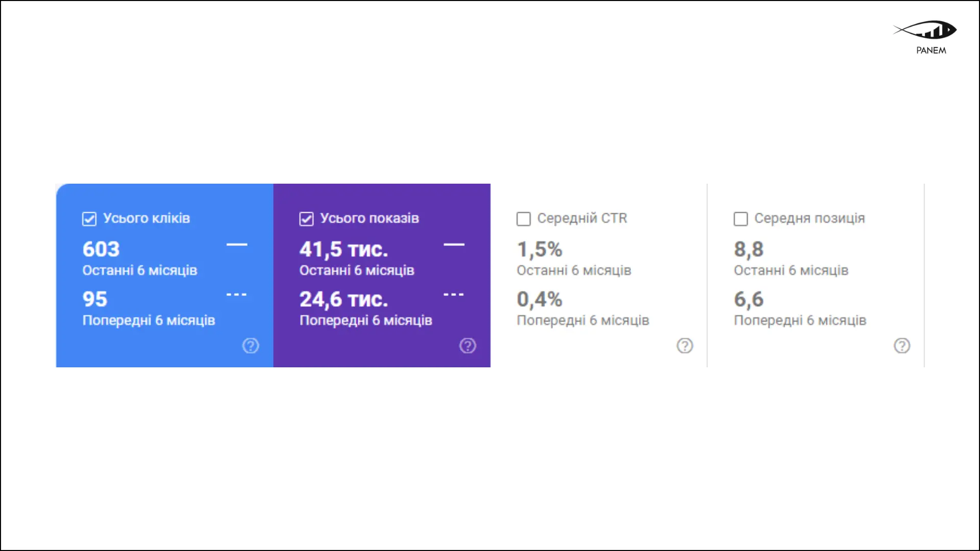
Task: Click the 1,5% CTR value
Action: tap(540, 249)
